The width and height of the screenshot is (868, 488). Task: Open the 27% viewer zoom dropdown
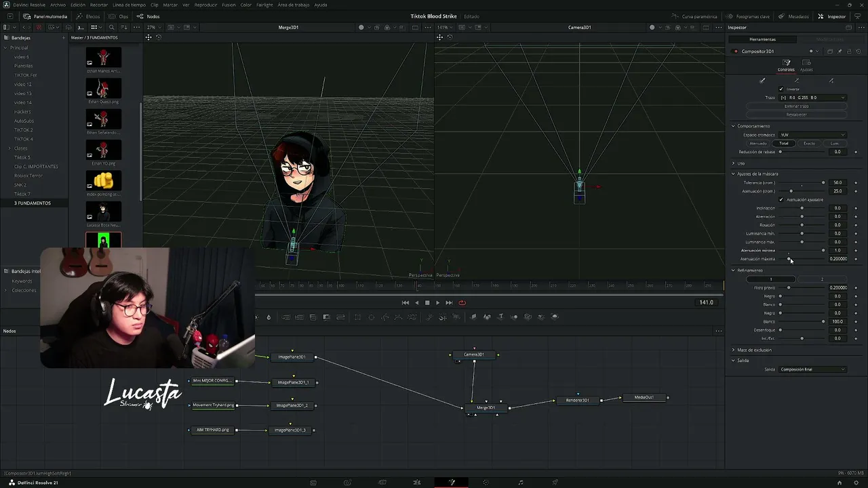(154, 27)
